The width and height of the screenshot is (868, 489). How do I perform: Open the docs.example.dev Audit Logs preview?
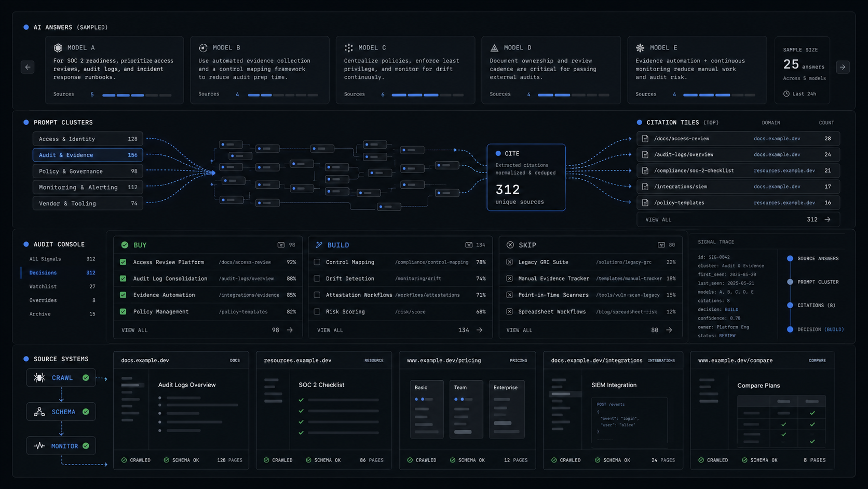181,411
